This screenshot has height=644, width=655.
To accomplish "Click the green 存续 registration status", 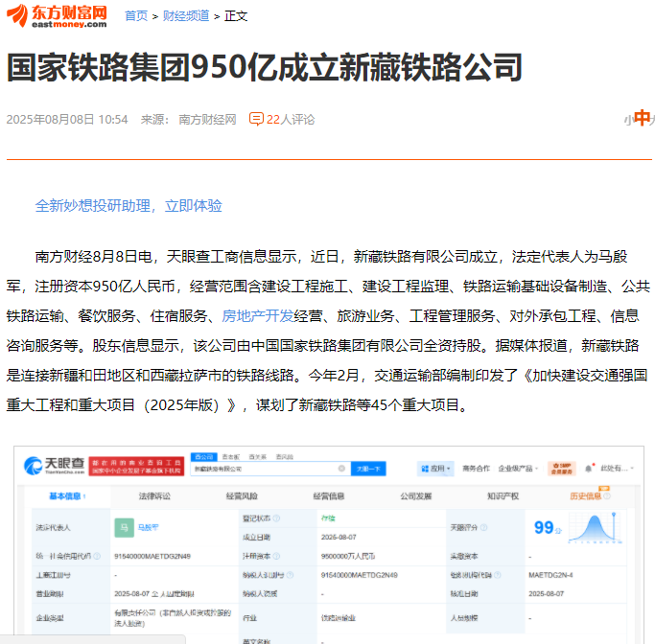I will tap(328, 518).
